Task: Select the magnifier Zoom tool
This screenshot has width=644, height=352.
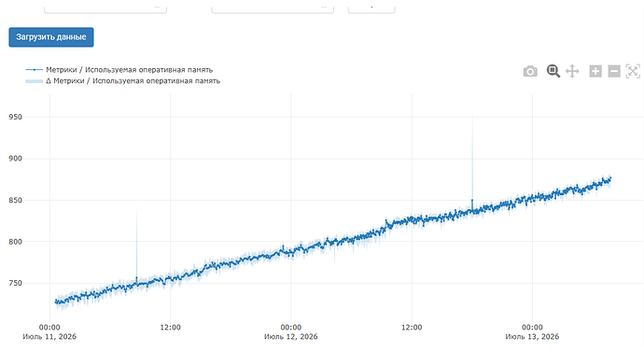Action: click(x=553, y=71)
